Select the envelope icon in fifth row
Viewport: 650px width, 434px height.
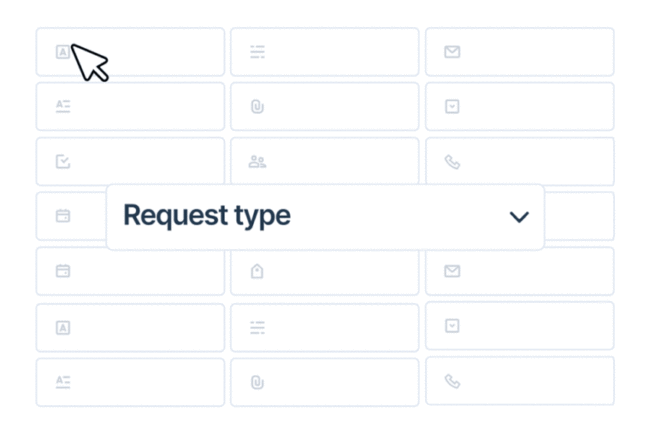point(452,271)
